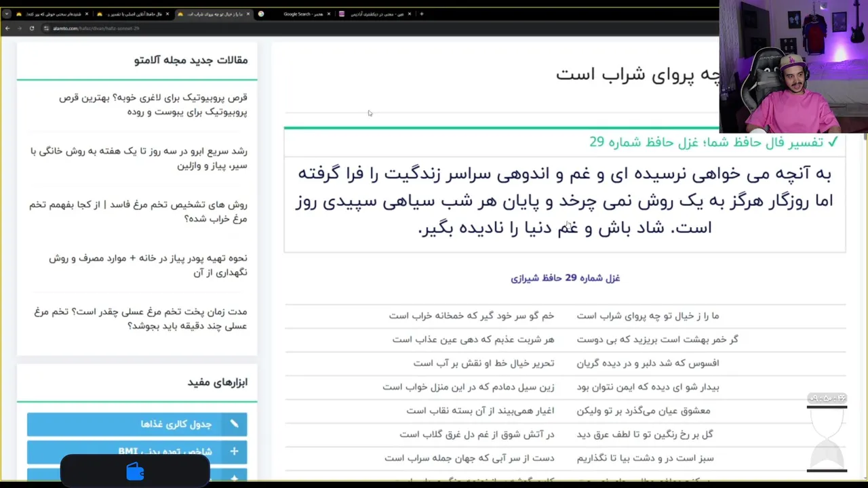Click the مقالات جدید مجله آلامتو heading
Image resolution: width=868 pixels, height=488 pixels.
coord(191,60)
